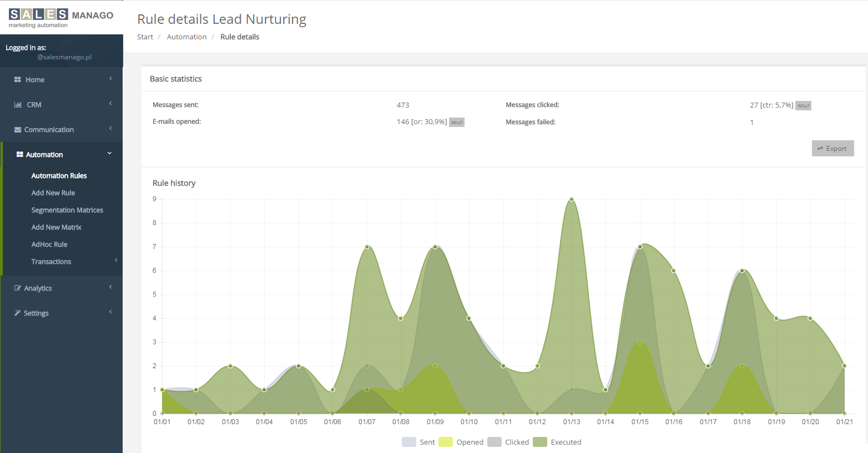Screen dimensions: 868x453
Task: Click the Messages failed label
Action: (x=531, y=122)
